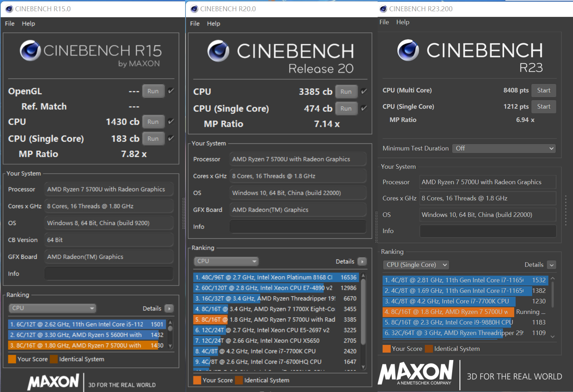Open the File menu in Cinebench R20
This screenshot has width=573, height=392.
[195, 24]
